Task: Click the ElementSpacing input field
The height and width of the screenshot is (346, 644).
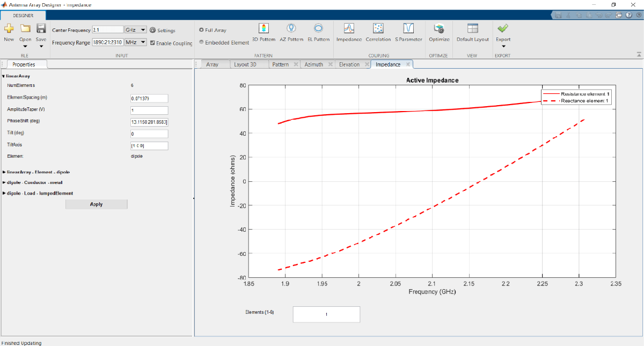Action: [x=150, y=98]
